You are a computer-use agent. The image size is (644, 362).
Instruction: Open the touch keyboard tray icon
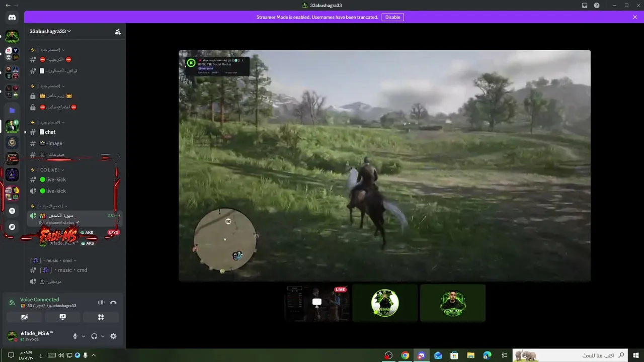pyautogui.click(x=51, y=355)
